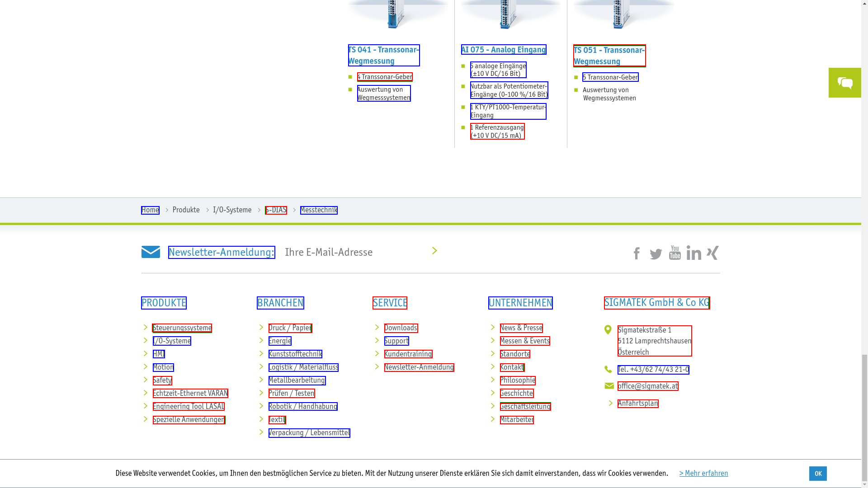Open AI 075 - Analog Eingang link
The width and height of the screenshot is (868, 488).
pos(503,50)
